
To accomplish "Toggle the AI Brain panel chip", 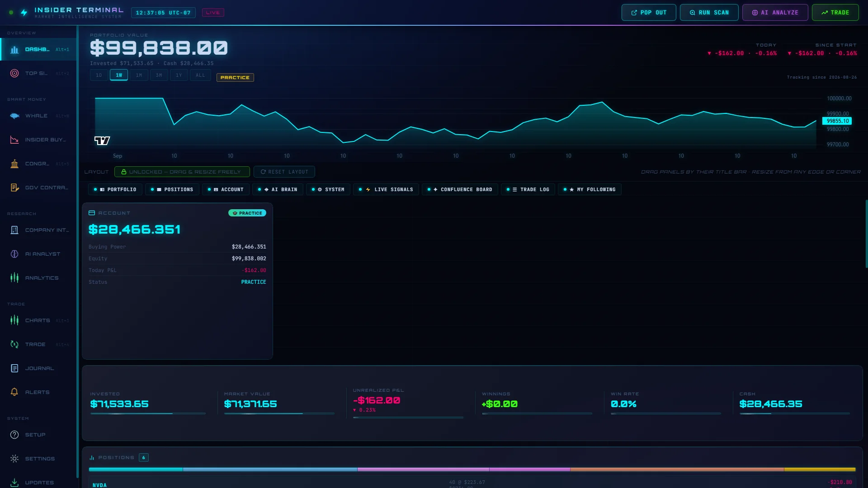I will coord(278,189).
